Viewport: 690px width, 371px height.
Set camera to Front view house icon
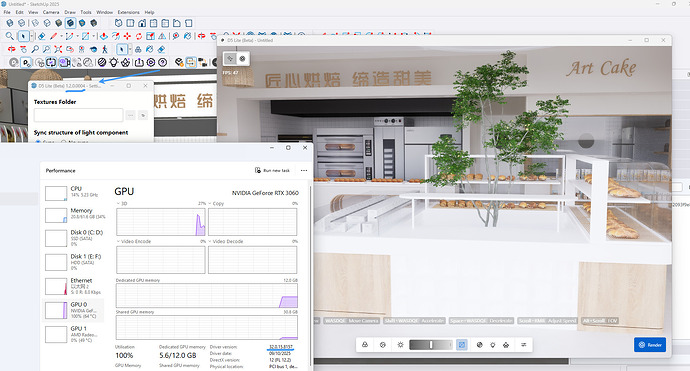point(142,23)
